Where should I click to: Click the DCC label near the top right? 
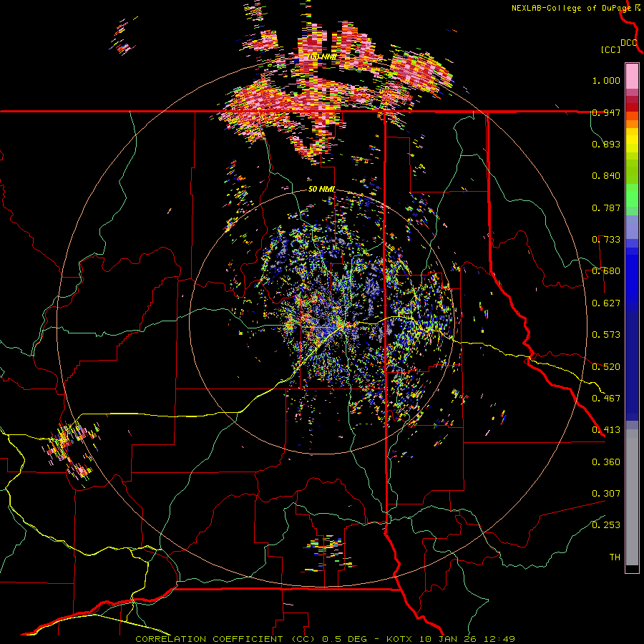coord(628,43)
